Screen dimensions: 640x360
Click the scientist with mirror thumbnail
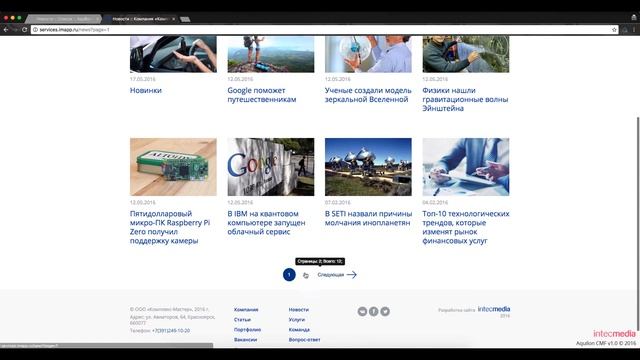[368, 54]
